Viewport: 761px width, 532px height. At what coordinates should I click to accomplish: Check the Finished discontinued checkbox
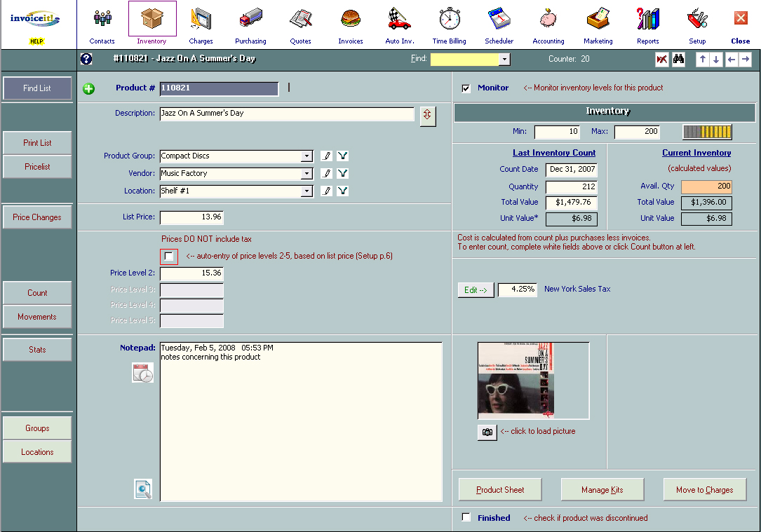coord(466,517)
